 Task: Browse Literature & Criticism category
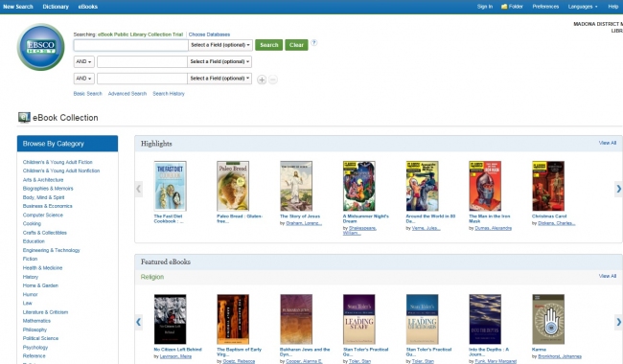pyautogui.click(x=45, y=312)
